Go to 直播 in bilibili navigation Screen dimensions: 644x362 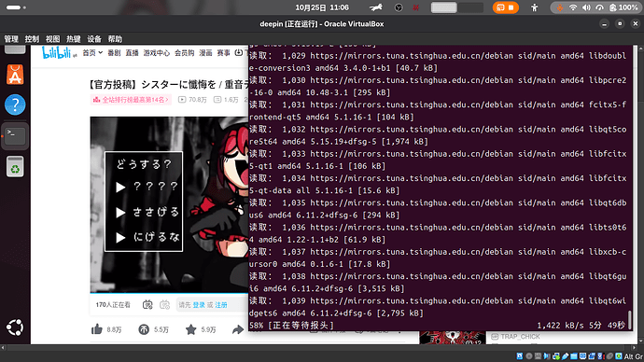(x=132, y=52)
